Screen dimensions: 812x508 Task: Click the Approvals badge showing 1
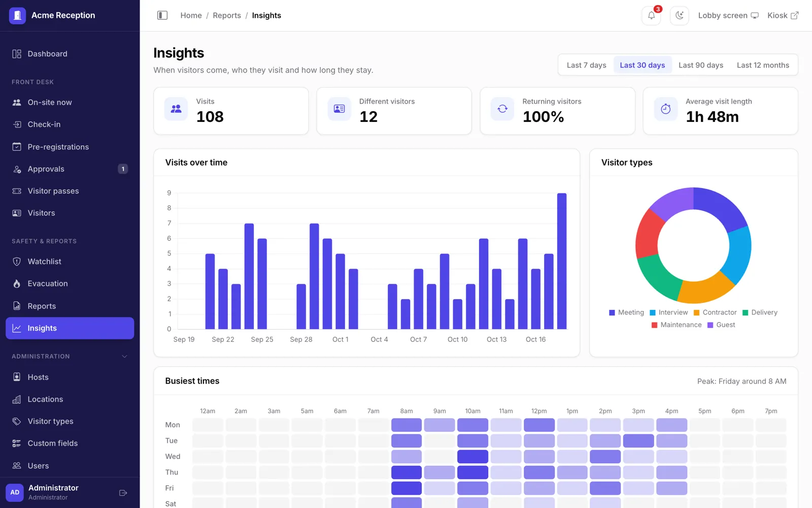[123, 169]
